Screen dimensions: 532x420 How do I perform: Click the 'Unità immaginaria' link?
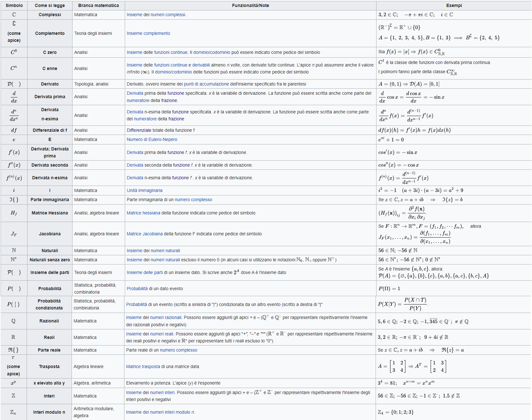click(x=144, y=190)
